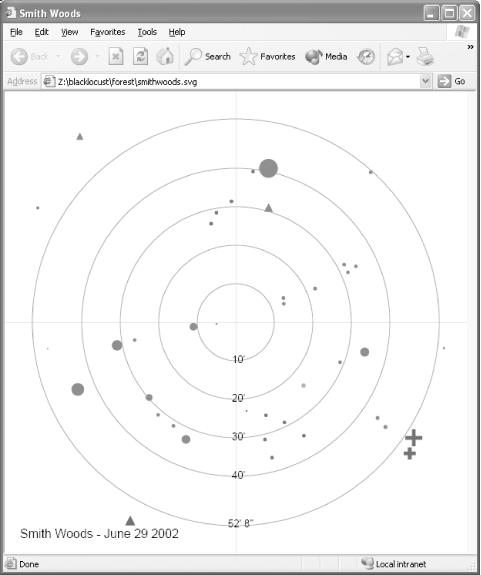Open the Forward history dropdown arrow
The width and height of the screenshot is (481, 575).
click(98, 56)
